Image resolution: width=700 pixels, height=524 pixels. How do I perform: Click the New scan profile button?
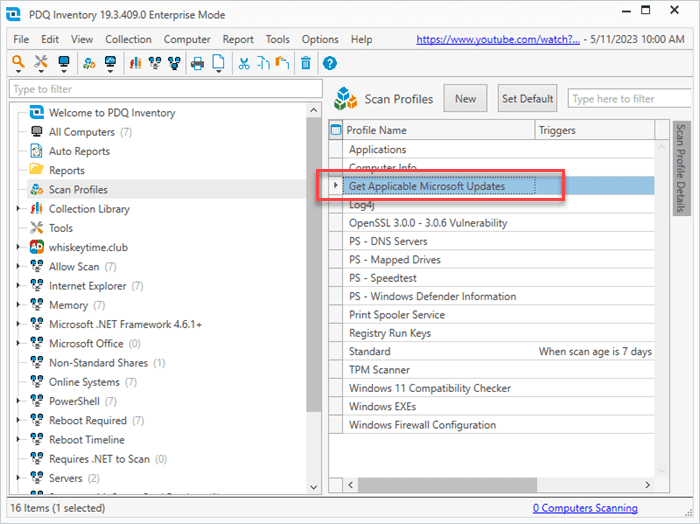pyautogui.click(x=465, y=98)
